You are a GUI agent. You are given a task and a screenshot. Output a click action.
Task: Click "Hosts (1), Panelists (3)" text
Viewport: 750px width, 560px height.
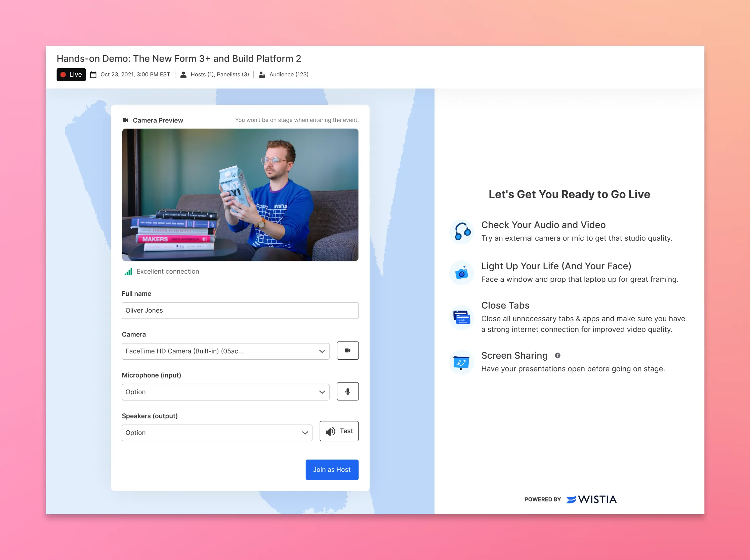tap(220, 75)
